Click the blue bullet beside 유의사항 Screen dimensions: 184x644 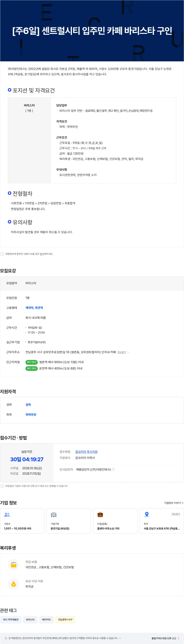10,222
